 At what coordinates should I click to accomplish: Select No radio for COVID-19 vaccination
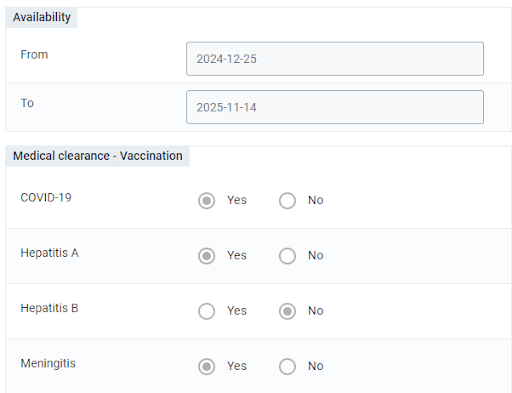287,201
